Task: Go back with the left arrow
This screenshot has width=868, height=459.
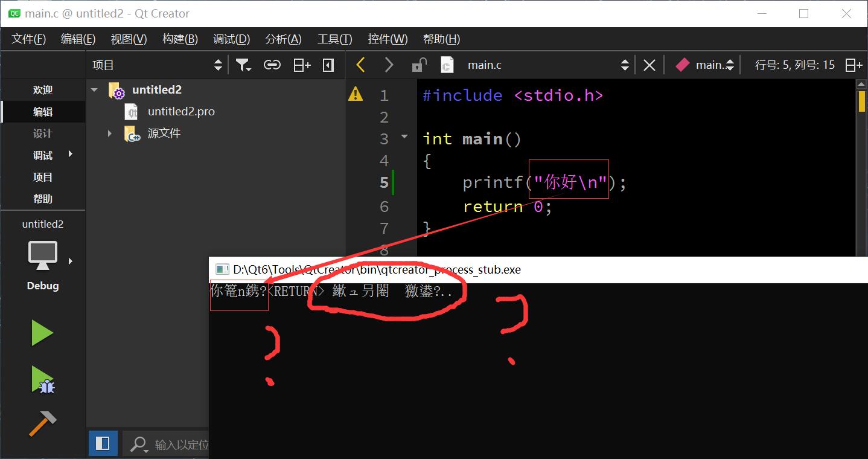Action: [361, 65]
